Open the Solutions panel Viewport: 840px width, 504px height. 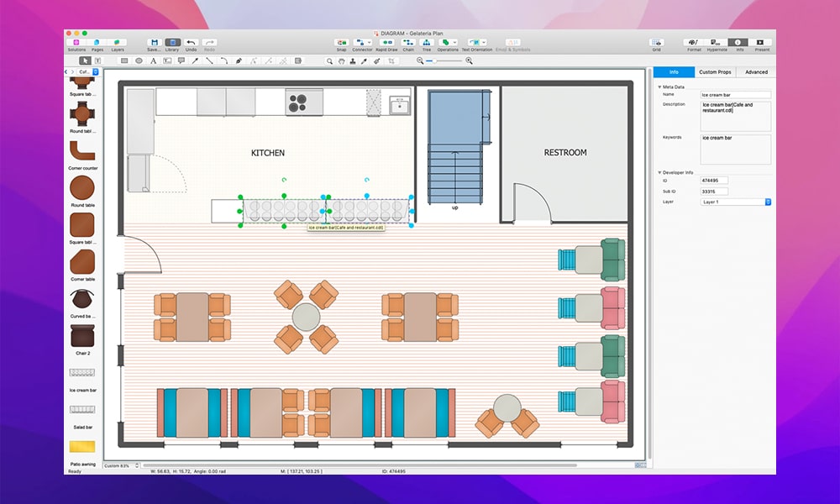(x=76, y=42)
